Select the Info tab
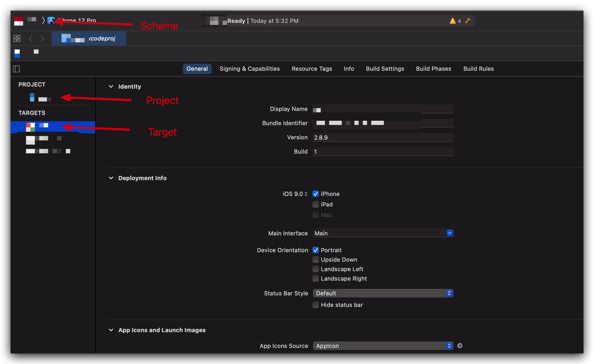594x364 pixels. click(x=348, y=69)
